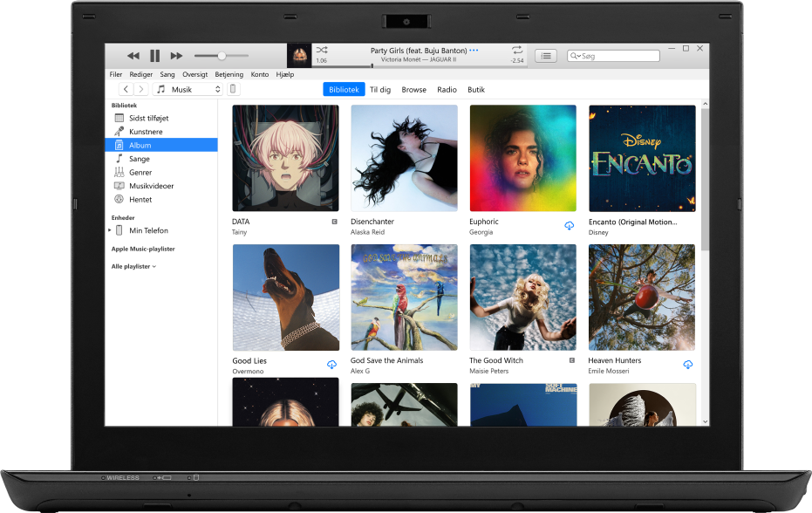The height and width of the screenshot is (513, 812).
Task: Switch to the Browse tab
Action: click(413, 89)
